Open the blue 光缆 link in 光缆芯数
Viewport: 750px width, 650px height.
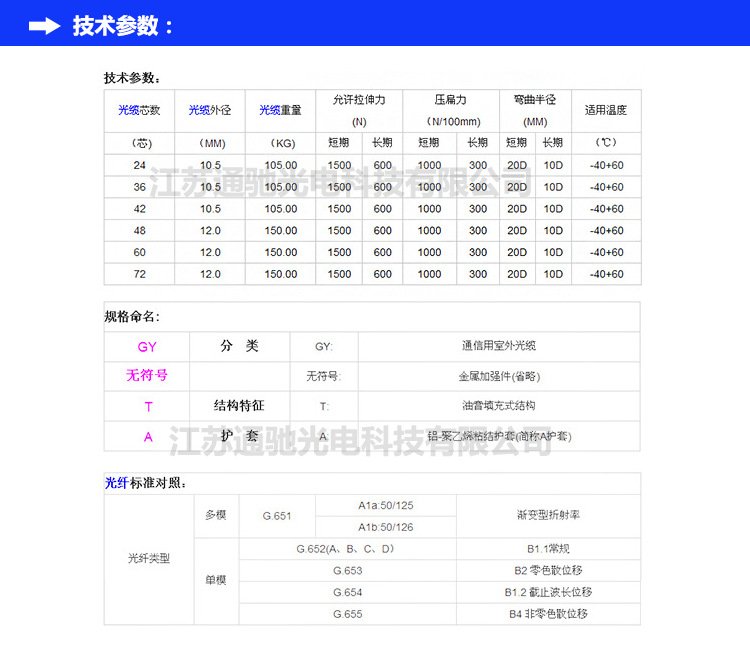[x=128, y=110]
